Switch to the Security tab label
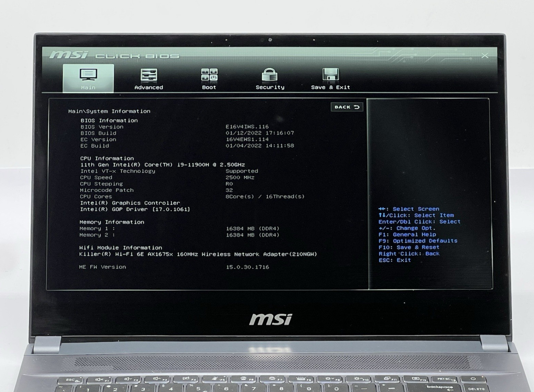 [270, 87]
